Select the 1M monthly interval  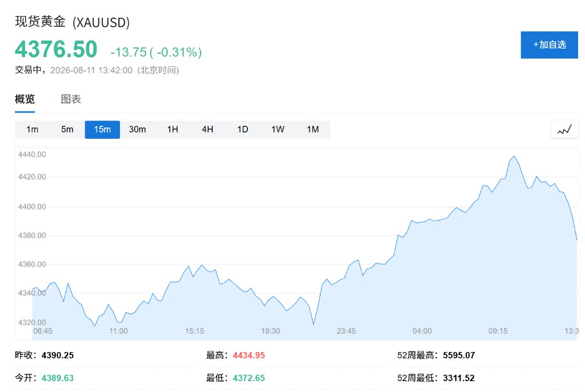(312, 130)
